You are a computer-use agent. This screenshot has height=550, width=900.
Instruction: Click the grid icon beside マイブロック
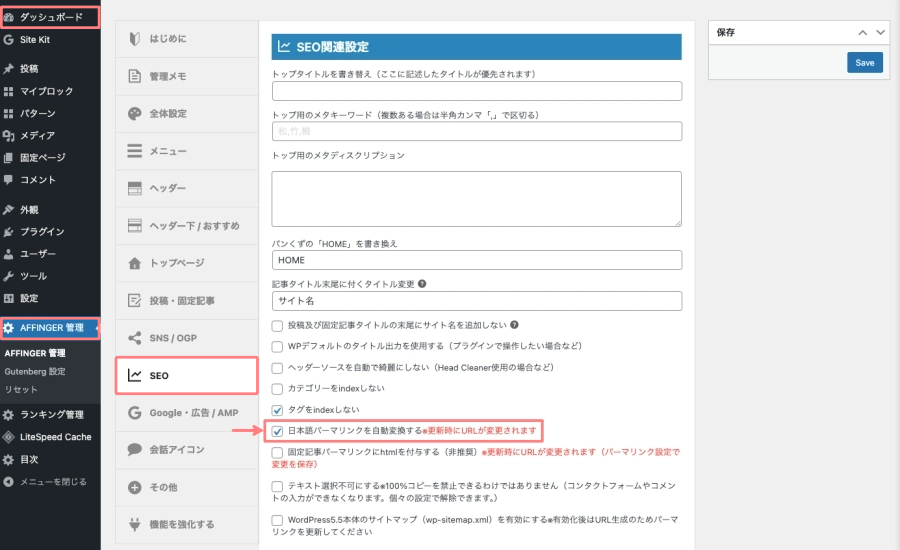[9, 91]
